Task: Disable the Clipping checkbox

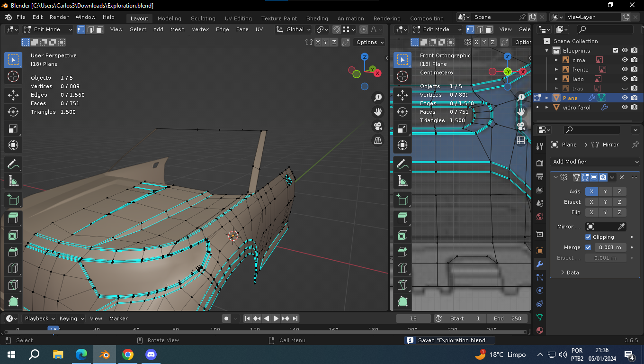Action: 588,237
